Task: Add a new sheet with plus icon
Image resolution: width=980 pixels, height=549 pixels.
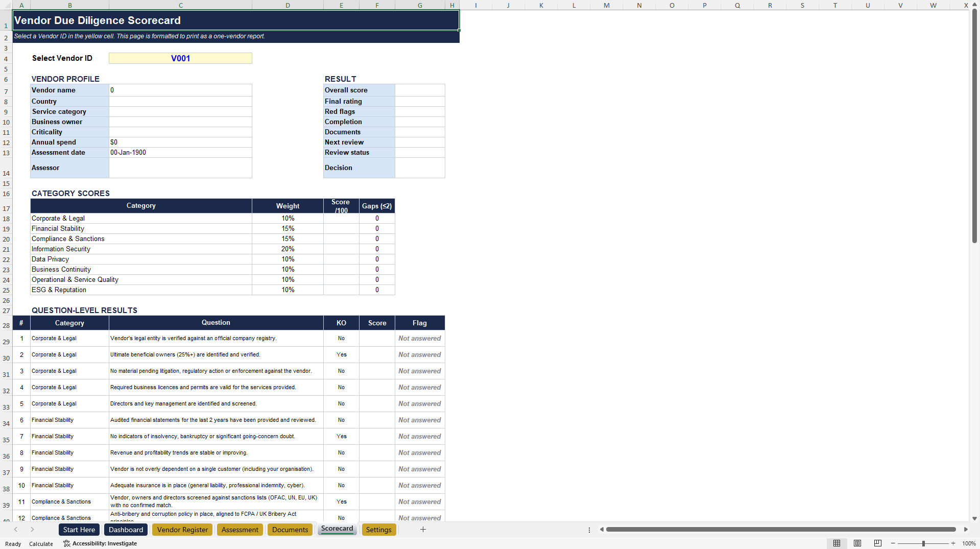Action: [x=423, y=530]
